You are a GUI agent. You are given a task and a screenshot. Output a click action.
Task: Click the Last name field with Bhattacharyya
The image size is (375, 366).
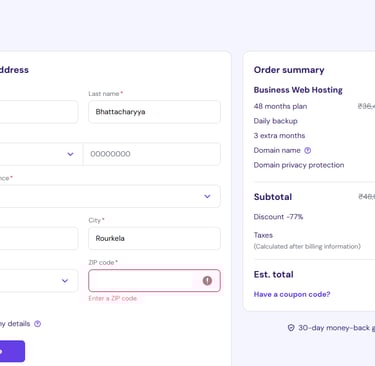click(x=154, y=112)
